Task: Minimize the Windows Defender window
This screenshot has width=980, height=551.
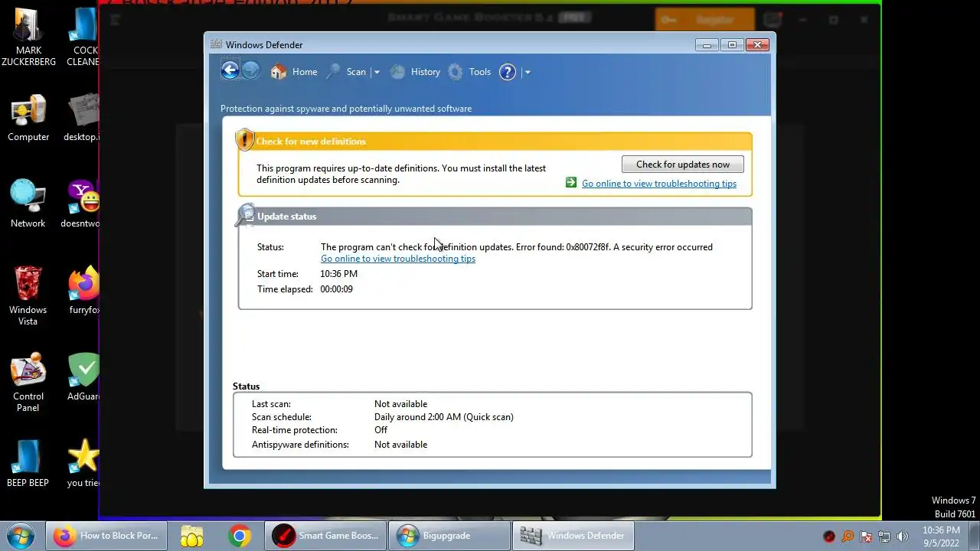Action: coord(707,45)
